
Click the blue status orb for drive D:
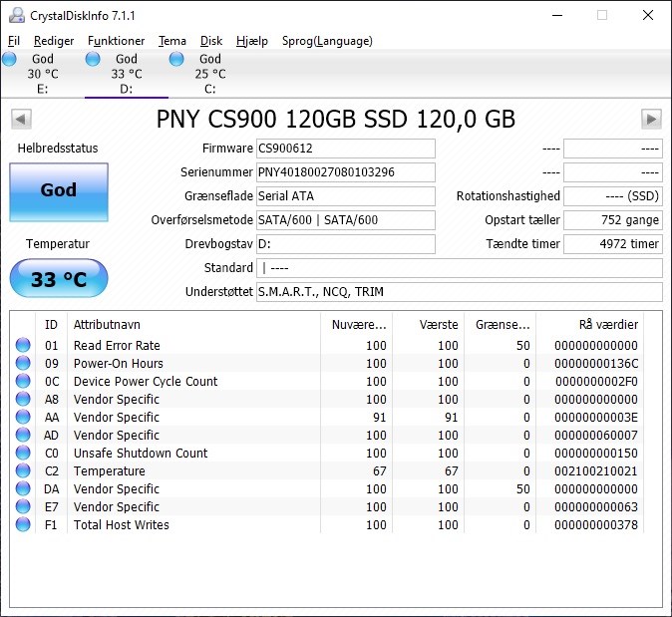[93, 59]
